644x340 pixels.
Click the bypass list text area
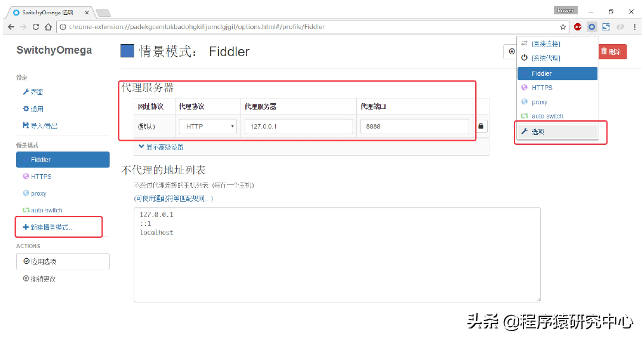(x=337, y=255)
